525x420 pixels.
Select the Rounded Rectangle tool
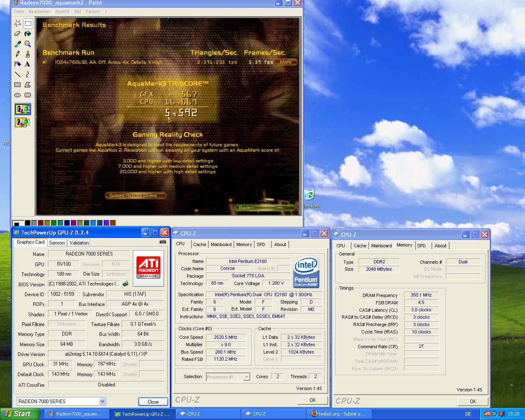pos(28,95)
